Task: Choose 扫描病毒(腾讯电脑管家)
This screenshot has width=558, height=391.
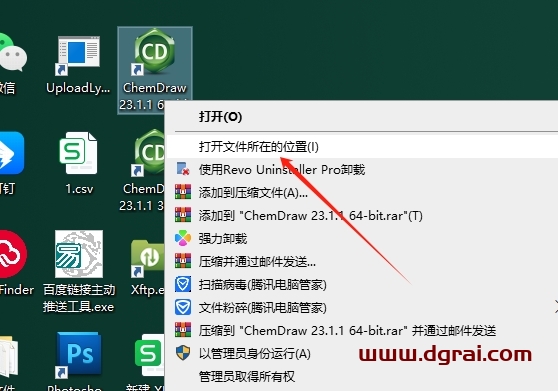Action: click(362, 285)
